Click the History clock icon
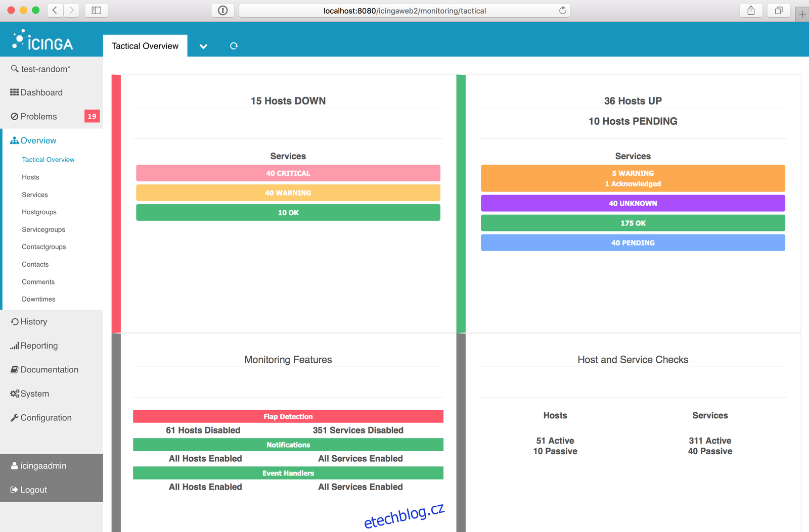 click(15, 322)
